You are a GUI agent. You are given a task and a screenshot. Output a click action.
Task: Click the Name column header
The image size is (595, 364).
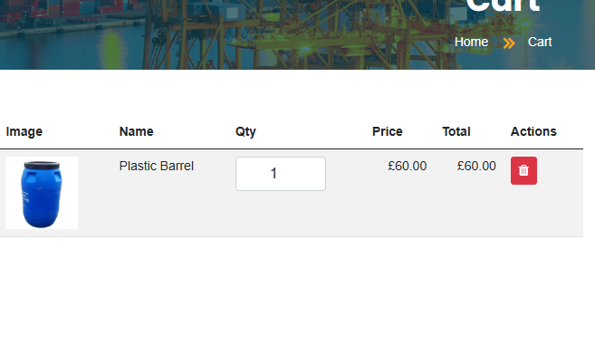tap(136, 131)
